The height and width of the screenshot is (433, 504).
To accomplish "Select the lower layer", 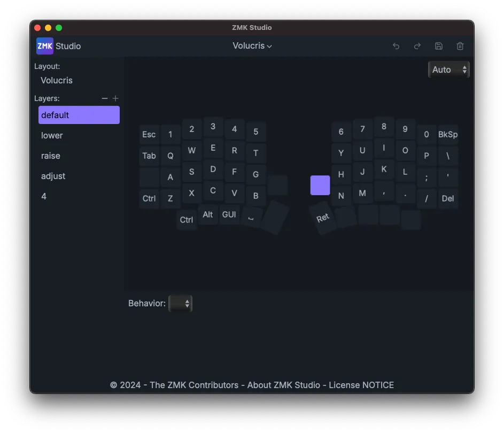I will [79, 135].
